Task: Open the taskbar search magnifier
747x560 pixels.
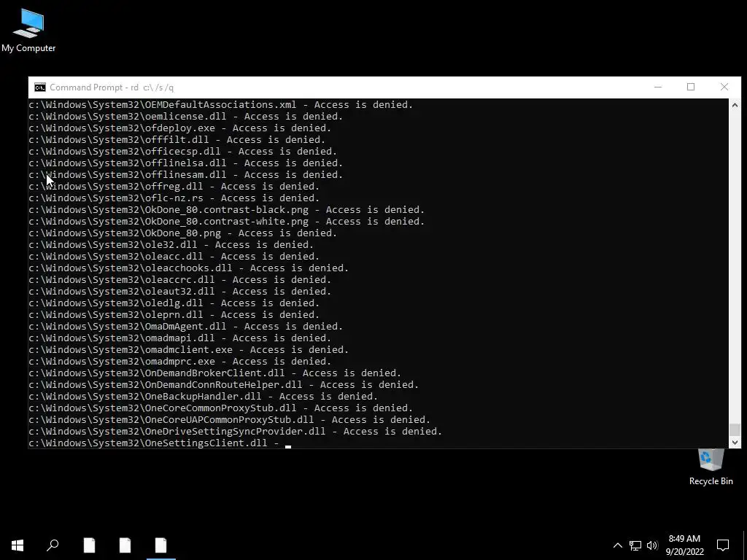Action: pyautogui.click(x=53, y=545)
